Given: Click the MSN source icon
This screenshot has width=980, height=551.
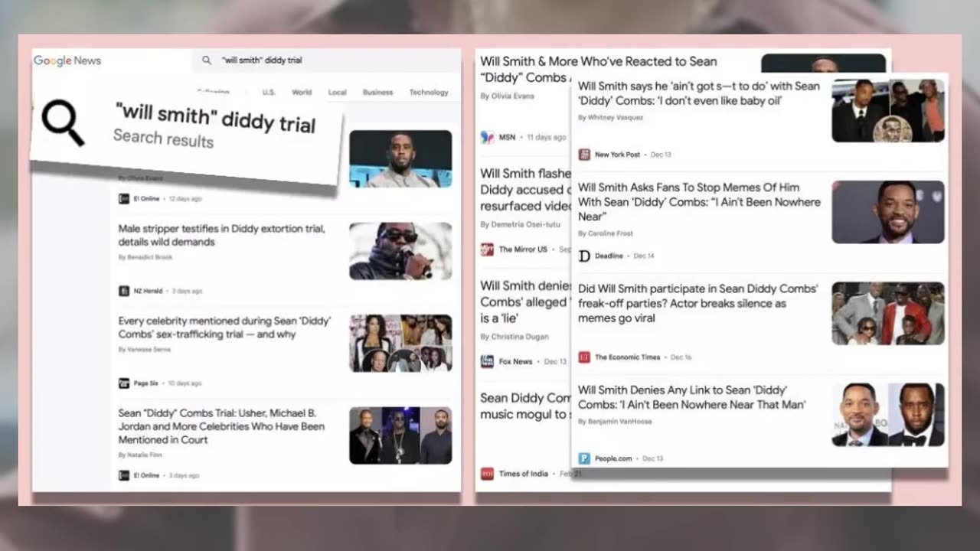Looking at the screenshot, I should pos(487,137).
